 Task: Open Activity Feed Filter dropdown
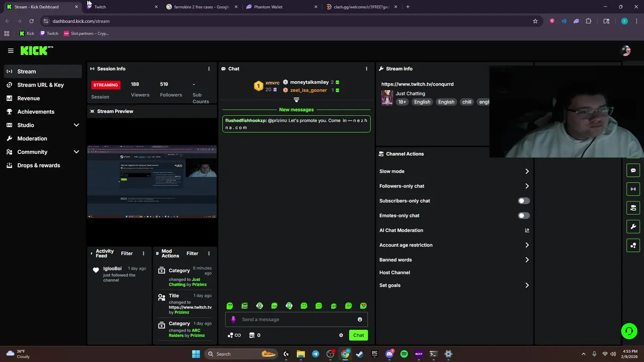click(127, 253)
